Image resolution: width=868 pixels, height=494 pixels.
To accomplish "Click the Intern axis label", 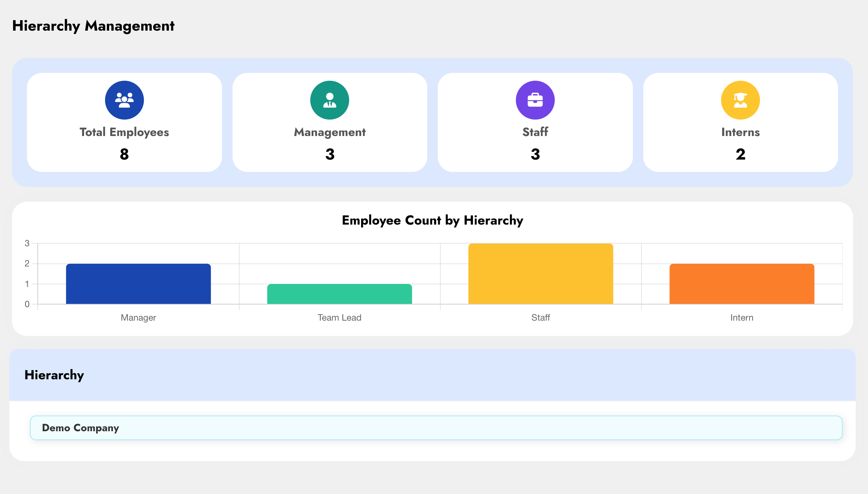I will 742,318.
